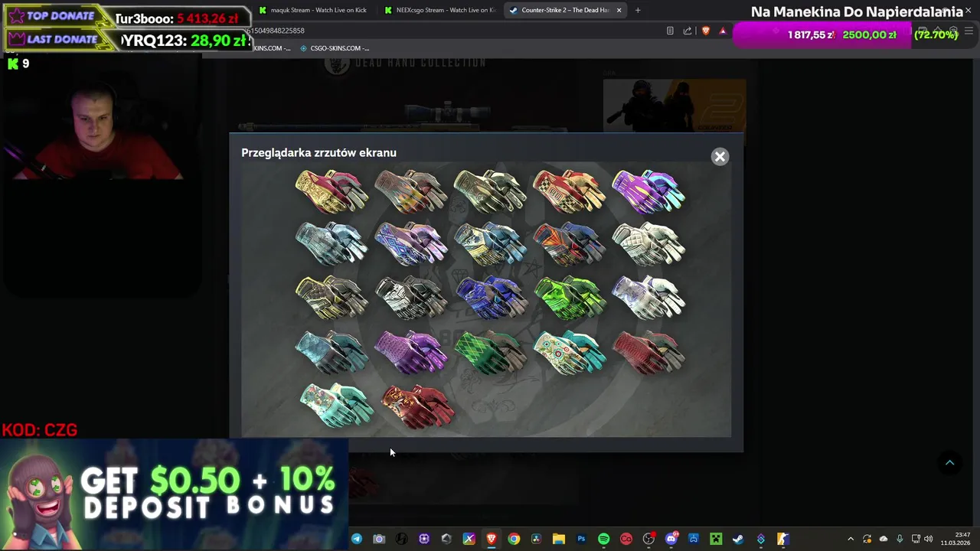
Task: Select the purple and cyan gloves
Action: pyautogui.click(x=648, y=191)
